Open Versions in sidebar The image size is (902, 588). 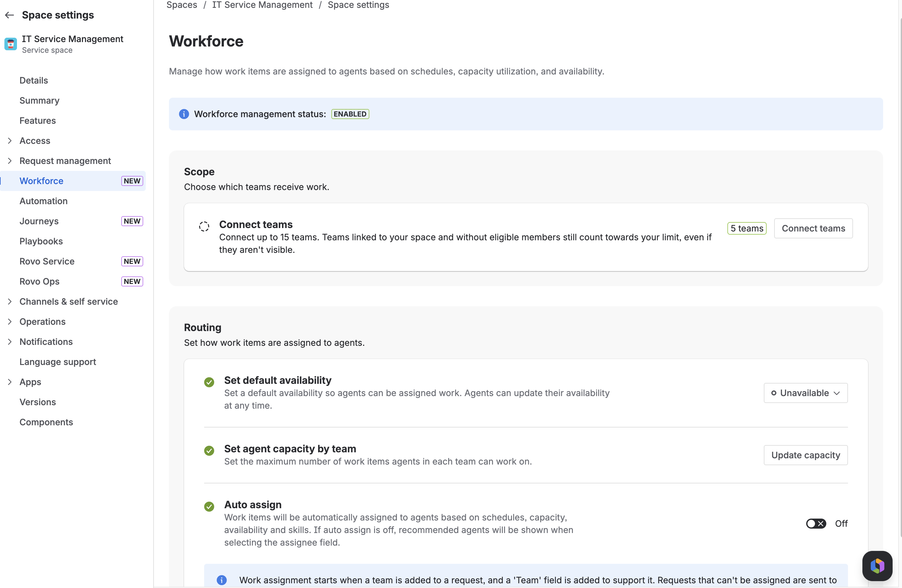73,402
